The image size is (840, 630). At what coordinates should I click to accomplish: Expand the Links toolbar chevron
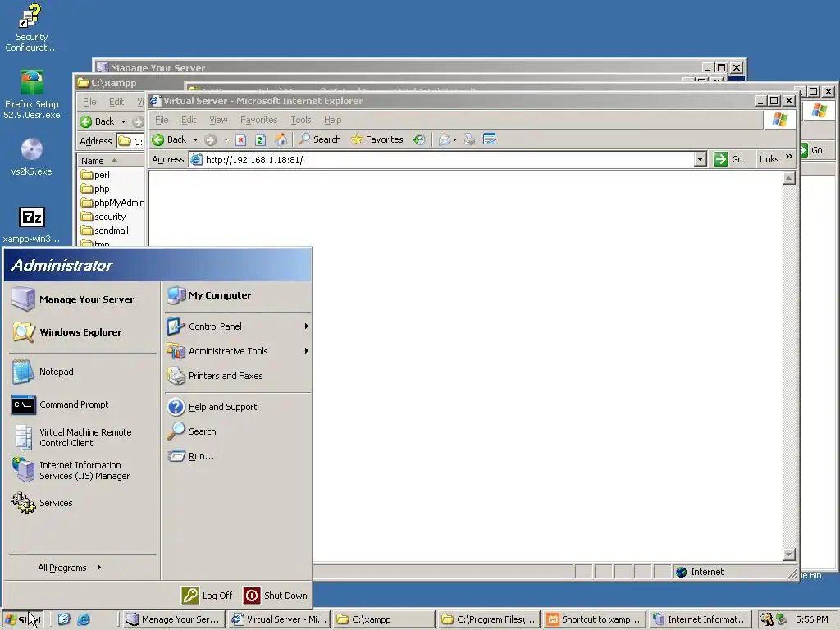coord(788,157)
